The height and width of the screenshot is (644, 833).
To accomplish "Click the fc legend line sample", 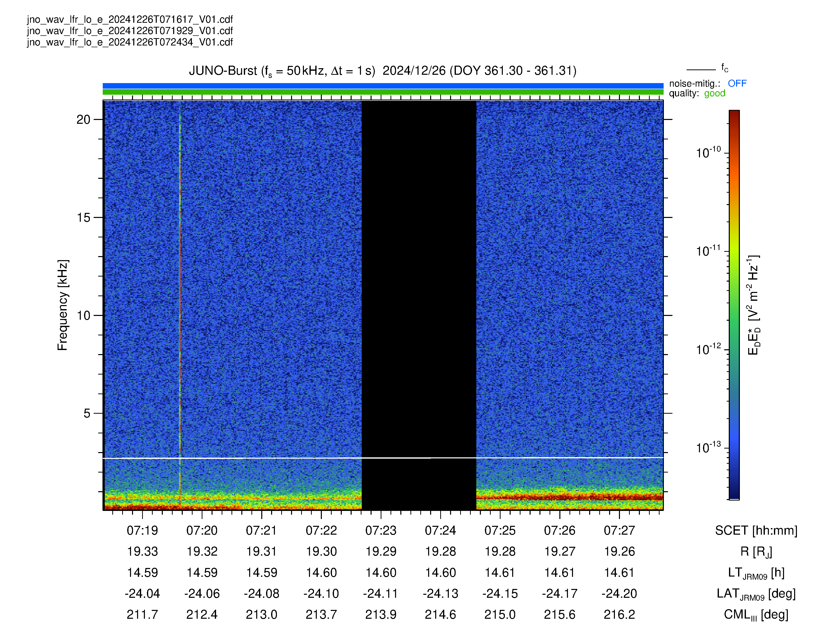I will tap(701, 70).
